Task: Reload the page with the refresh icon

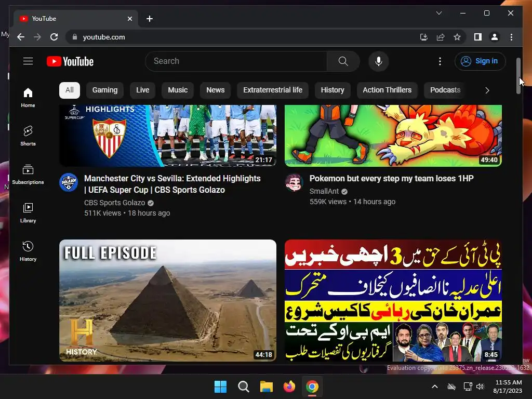Action: point(54,37)
